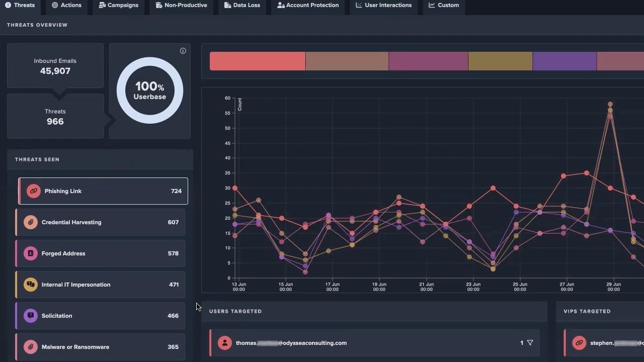Click the Solicitation chat icon

[x=31, y=316]
